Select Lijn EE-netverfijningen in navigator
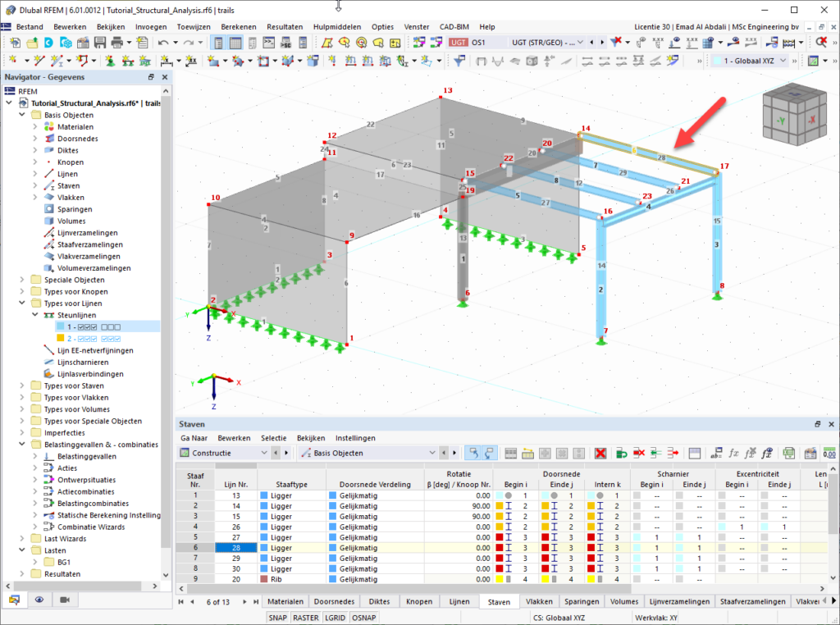The height and width of the screenshot is (625, 840). [x=95, y=350]
